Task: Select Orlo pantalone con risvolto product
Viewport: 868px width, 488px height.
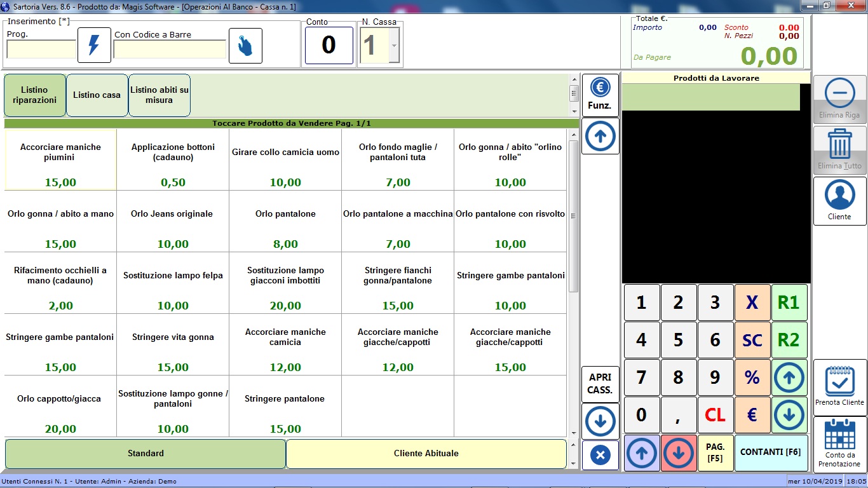Action: [510, 222]
